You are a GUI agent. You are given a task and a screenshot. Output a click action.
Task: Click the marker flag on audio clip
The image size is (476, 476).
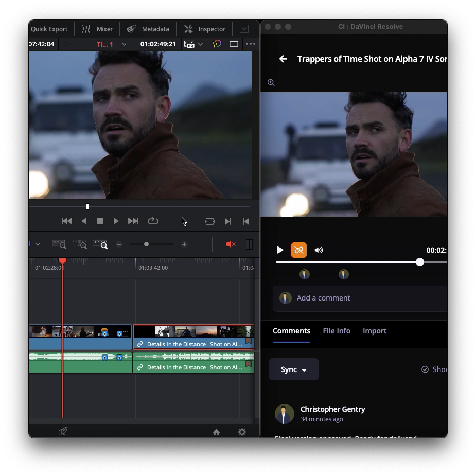pyautogui.click(x=249, y=364)
